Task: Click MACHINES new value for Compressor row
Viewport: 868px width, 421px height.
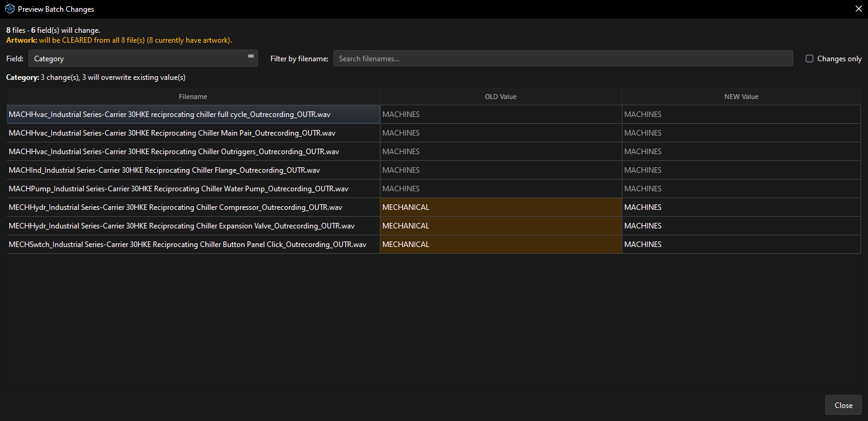Action: click(741, 207)
